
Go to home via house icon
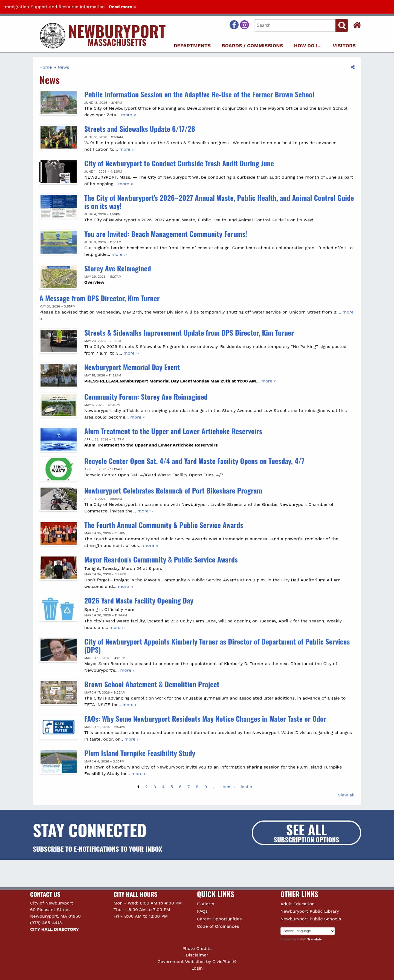(x=357, y=25)
